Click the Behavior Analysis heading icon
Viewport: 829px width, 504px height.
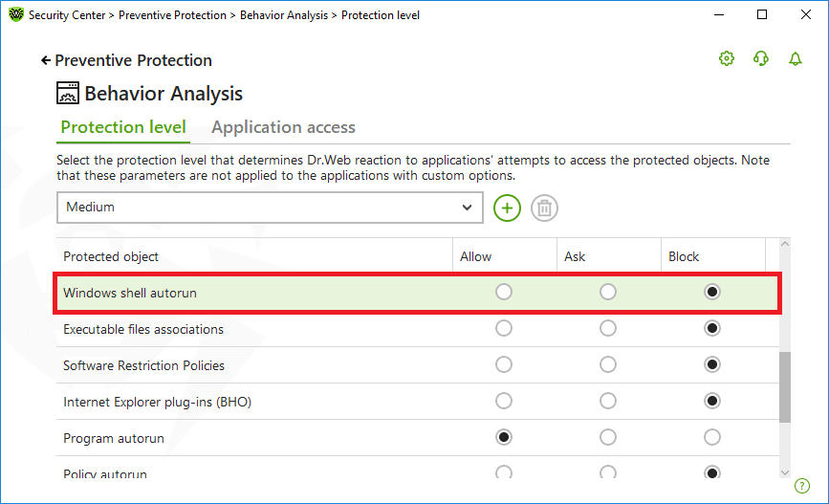pos(68,93)
